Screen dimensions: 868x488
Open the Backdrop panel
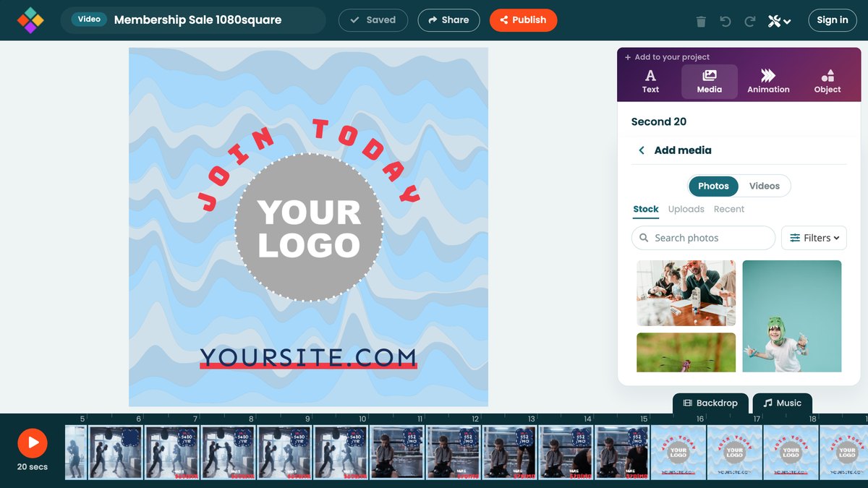[710, 403]
